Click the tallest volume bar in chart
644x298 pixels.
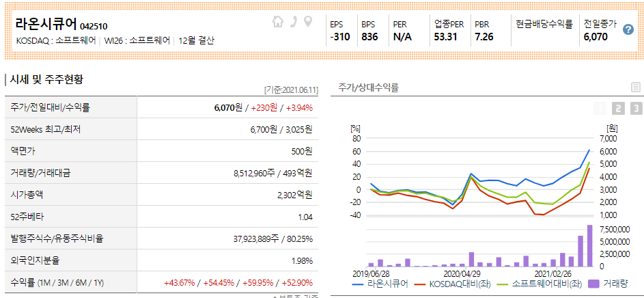coord(590,246)
